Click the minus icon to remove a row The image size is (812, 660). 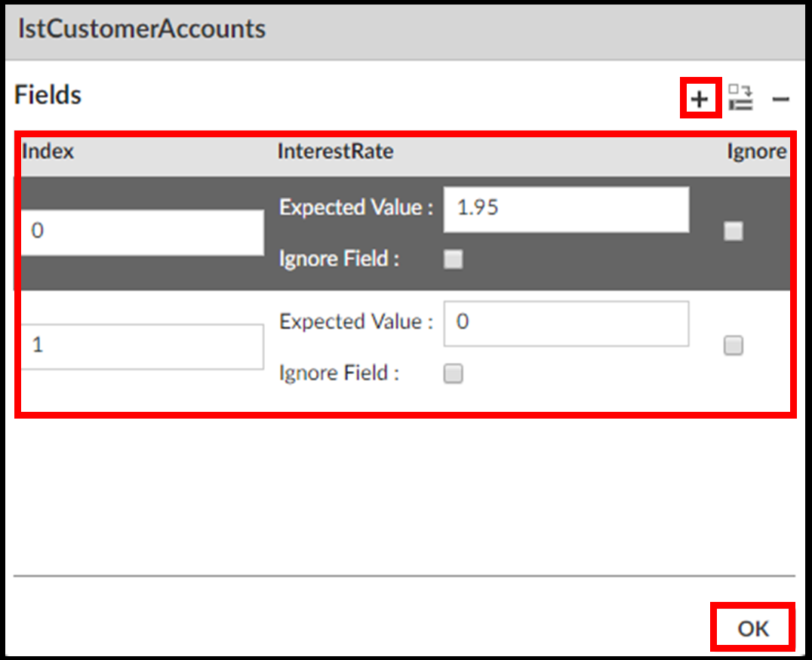coord(780,99)
